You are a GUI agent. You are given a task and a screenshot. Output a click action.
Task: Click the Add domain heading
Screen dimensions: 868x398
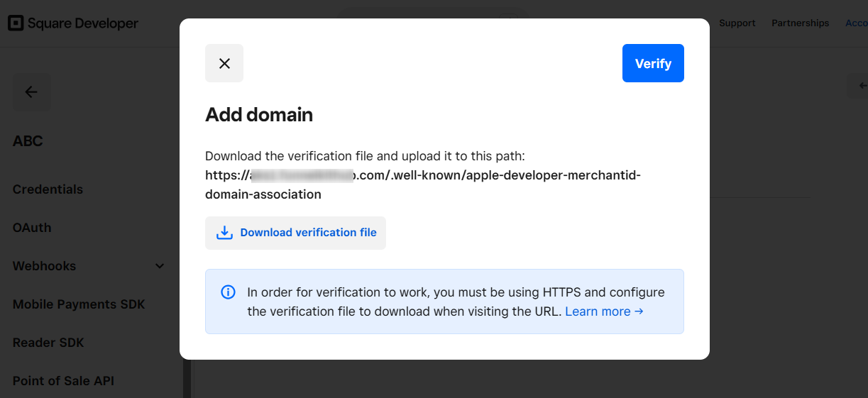coord(259,115)
